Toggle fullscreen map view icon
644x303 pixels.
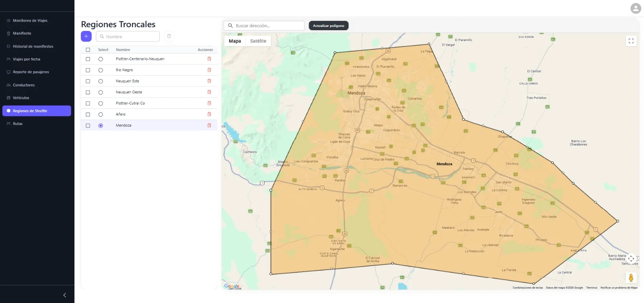click(x=631, y=41)
